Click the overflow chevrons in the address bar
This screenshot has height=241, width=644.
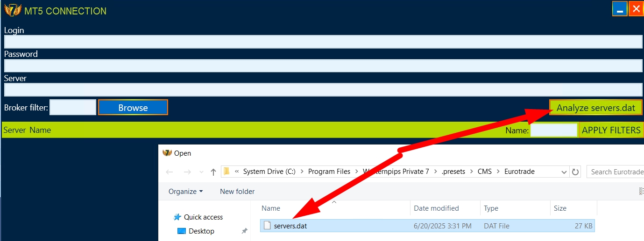pos(237,172)
